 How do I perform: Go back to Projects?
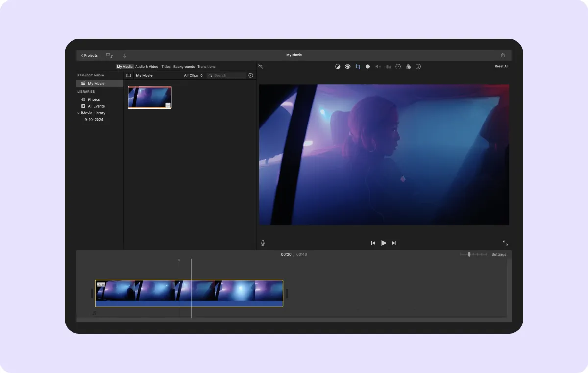tap(89, 55)
